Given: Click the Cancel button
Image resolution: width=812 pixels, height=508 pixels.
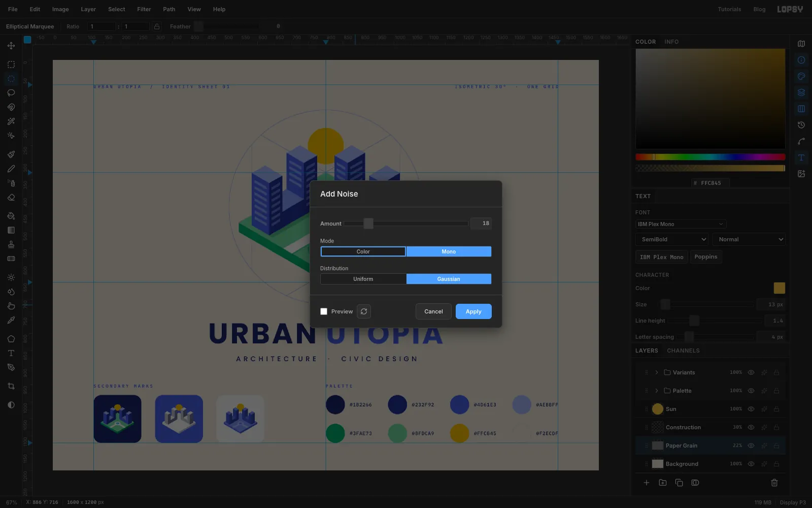Looking at the screenshot, I should (433, 311).
